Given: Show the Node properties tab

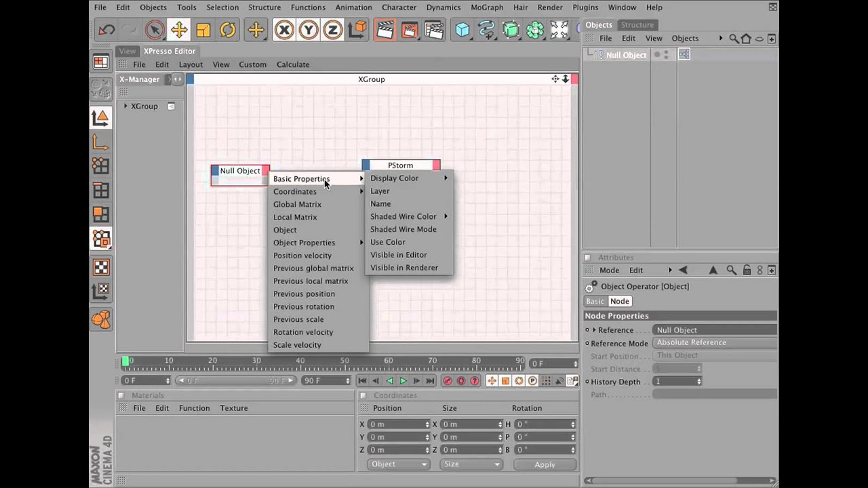Looking at the screenshot, I should pyautogui.click(x=619, y=301).
